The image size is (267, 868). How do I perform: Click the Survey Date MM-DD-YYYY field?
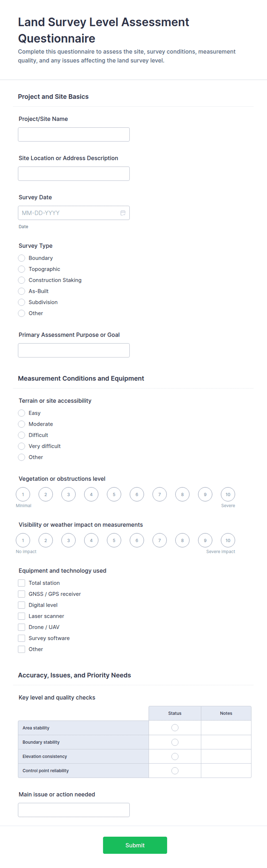click(x=74, y=213)
